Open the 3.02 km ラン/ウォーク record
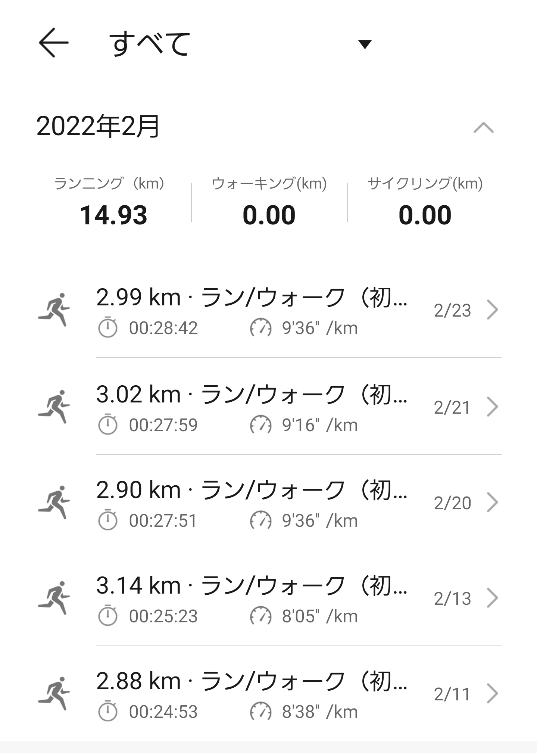Viewport: 537px width, 756px height. (x=269, y=406)
